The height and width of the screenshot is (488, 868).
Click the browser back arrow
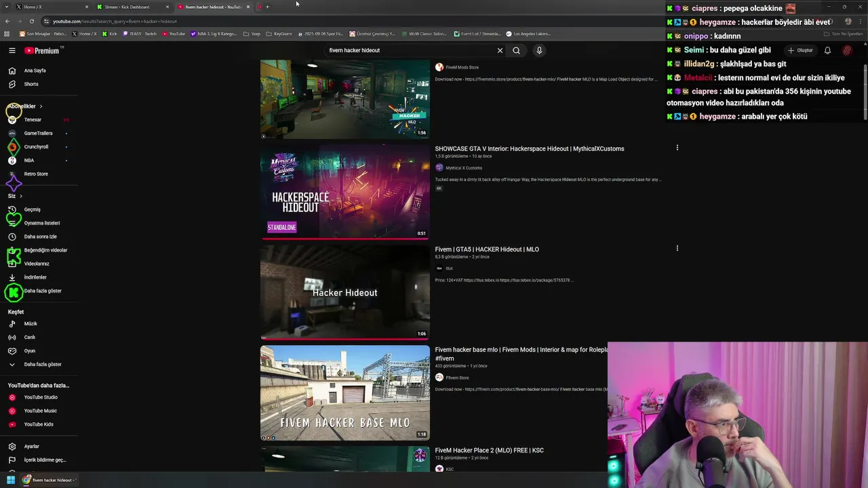(7, 21)
